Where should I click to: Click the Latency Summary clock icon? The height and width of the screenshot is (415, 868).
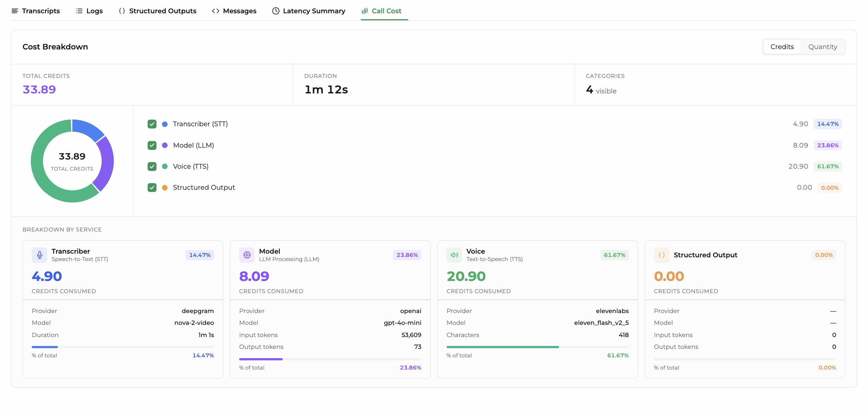276,11
